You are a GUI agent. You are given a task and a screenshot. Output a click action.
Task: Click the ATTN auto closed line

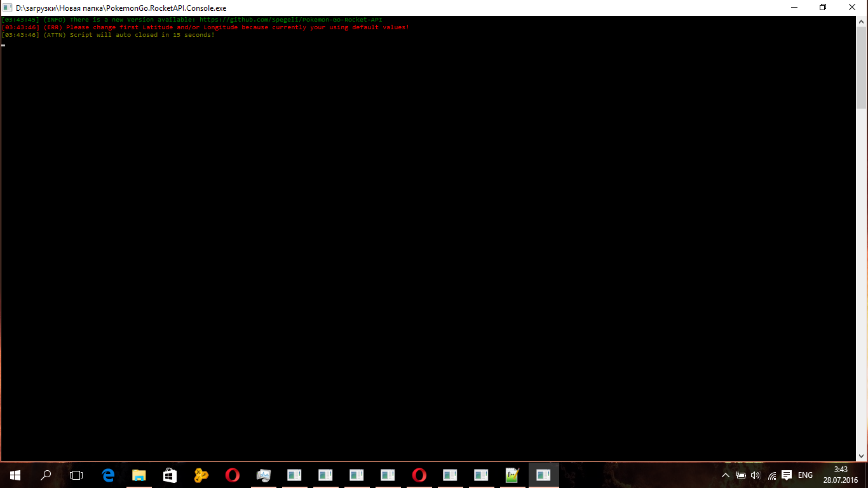click(108, 35)
